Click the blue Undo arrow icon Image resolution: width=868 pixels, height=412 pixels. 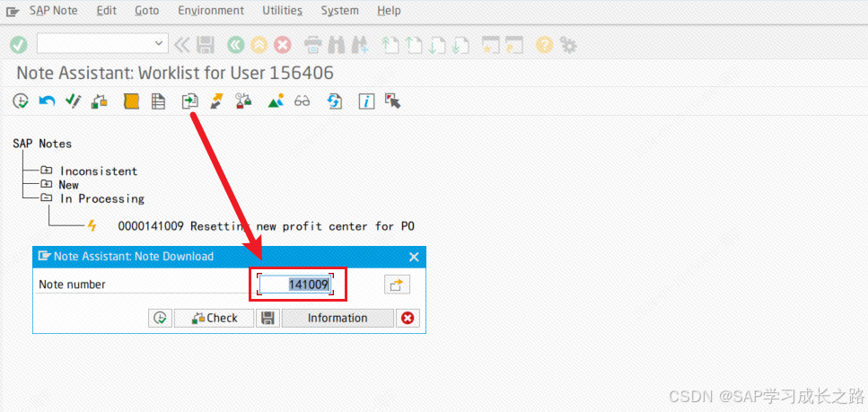point(47,101)
